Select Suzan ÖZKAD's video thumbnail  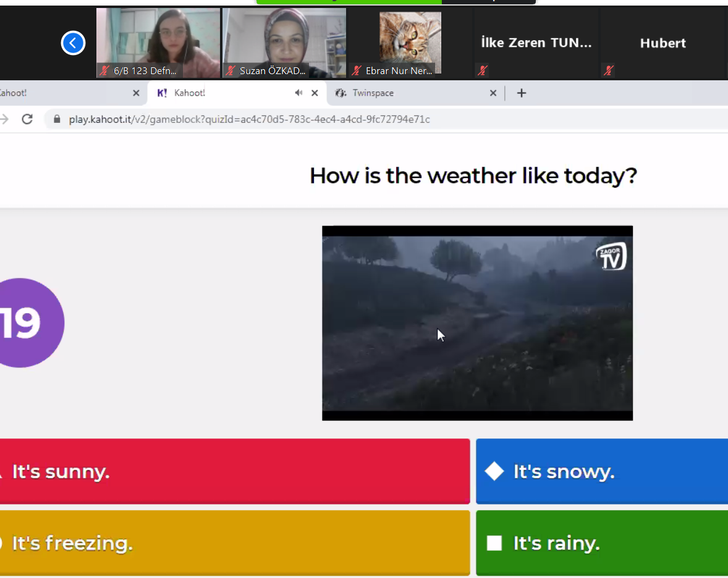284,42
